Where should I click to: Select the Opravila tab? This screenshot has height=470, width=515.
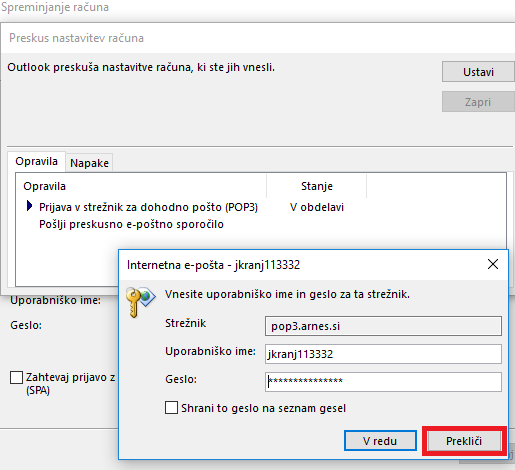point(36,161)
